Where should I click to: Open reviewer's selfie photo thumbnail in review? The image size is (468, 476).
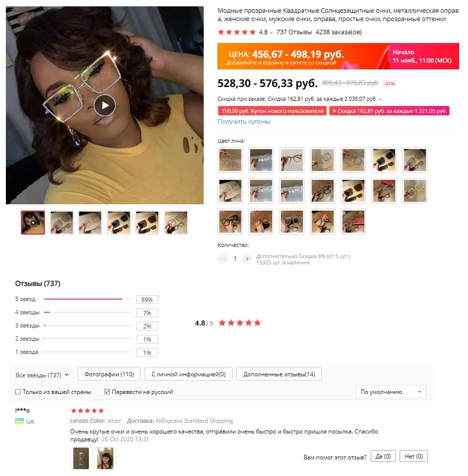tap(105, 458)
